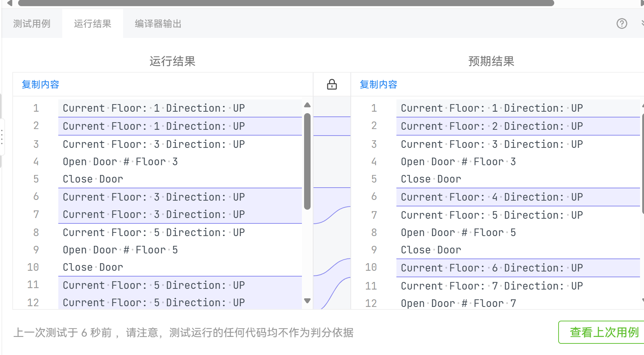The image size is (644, 355).
Task: Click expected output line 2 'Current Floor: 2'
Action: [492, 126]
